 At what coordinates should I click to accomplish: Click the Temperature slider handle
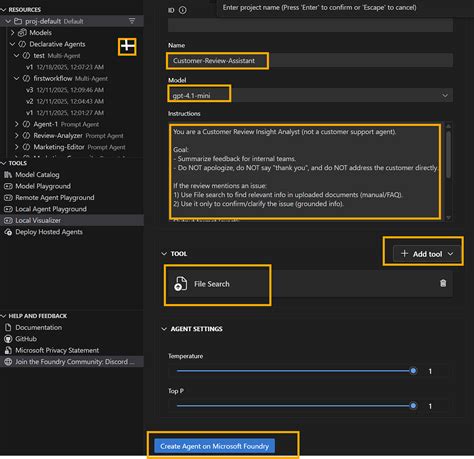pyautogui.click(x=413, y=371)
